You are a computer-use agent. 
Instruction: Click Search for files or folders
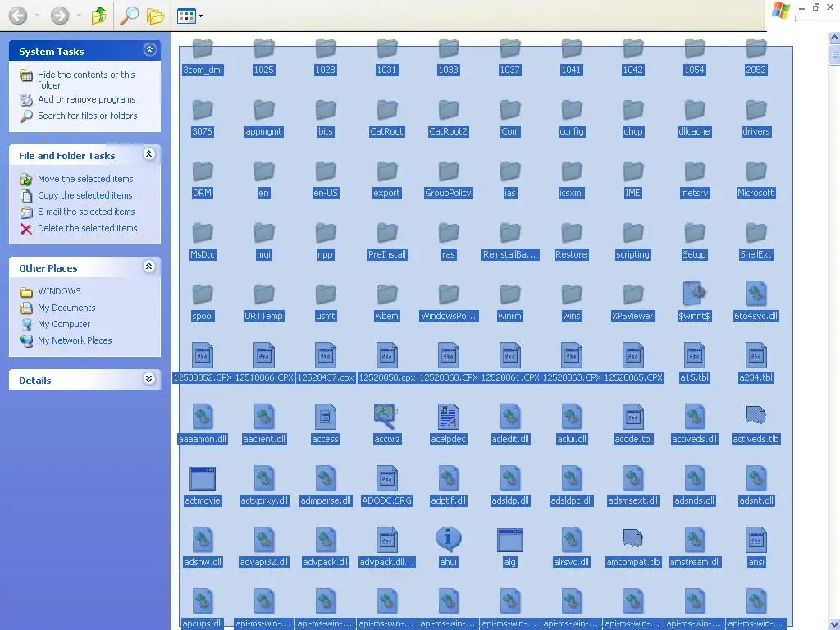pyautogui.click(x=87, y=116)
